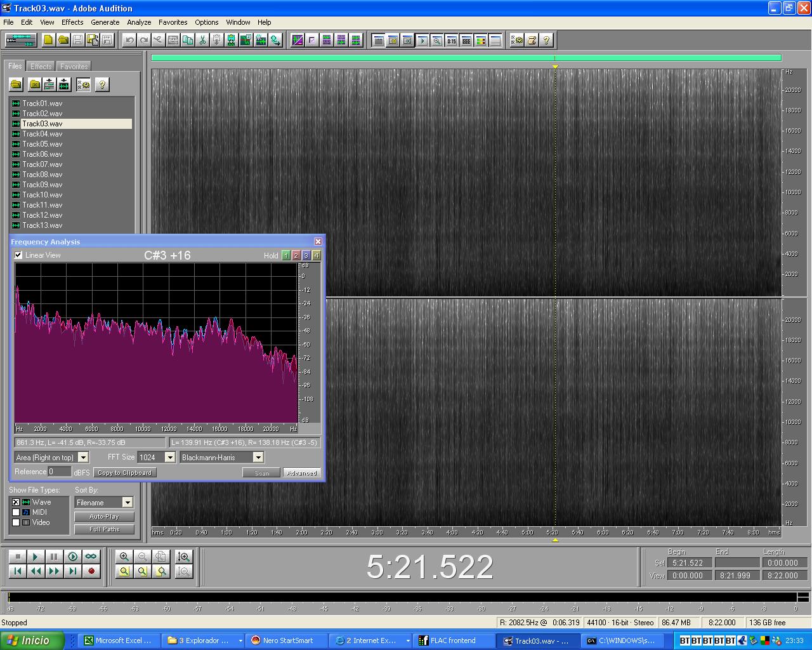
Task: Open Nero StartSmart from the taskbar
Action: coord(287,640)
